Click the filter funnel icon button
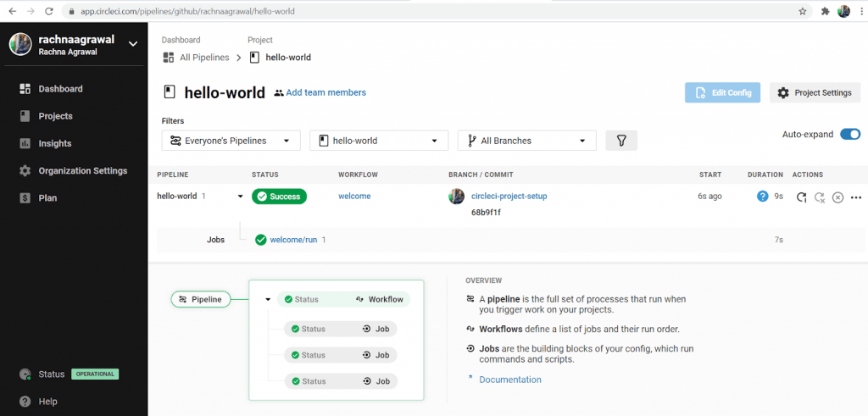Image resolution: width=868 pixels, height=416 pixels. tap(621, 141)
